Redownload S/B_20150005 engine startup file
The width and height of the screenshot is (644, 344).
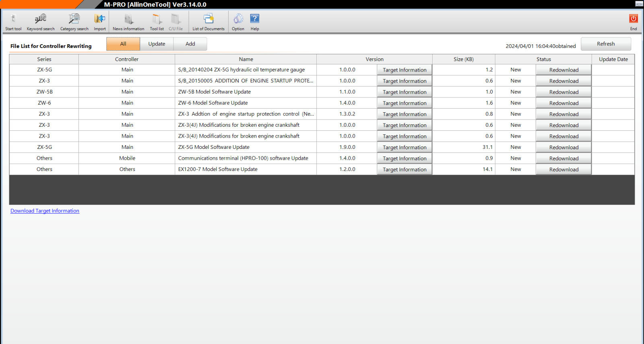[563, 81]
